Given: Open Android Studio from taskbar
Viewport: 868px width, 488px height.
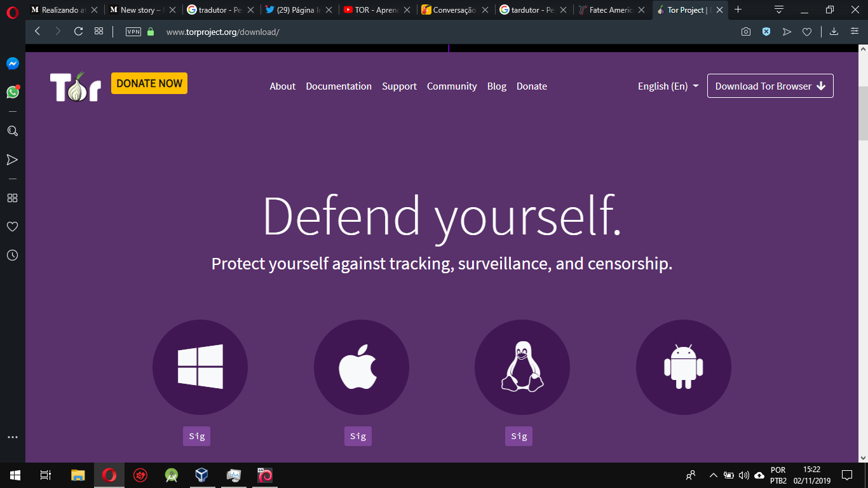Looking at the screenshot, I should (172, 475).
